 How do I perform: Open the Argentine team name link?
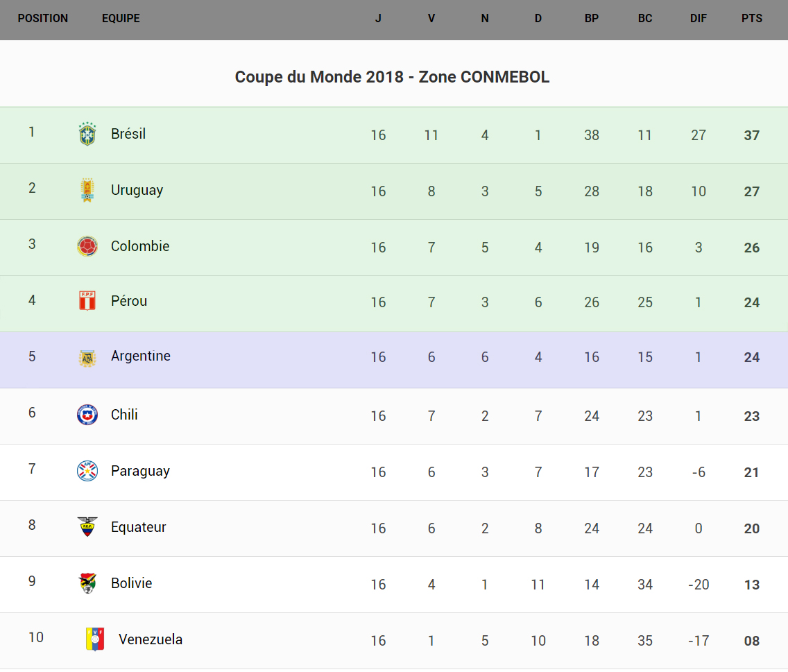(x=141, y=356)
